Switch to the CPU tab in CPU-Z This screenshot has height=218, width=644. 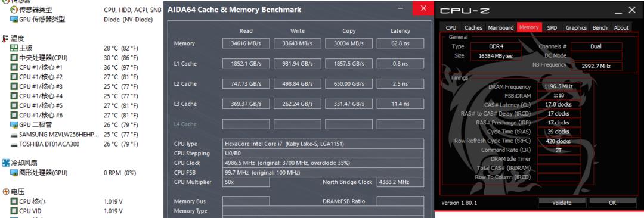451,27
